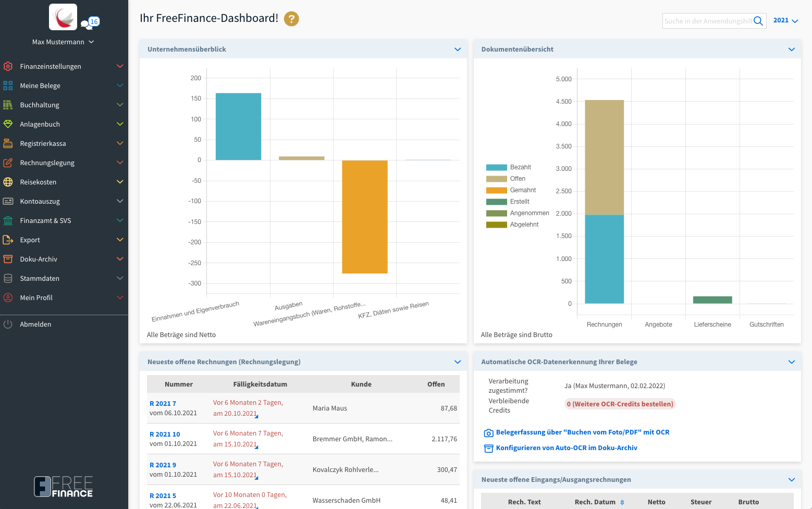Collapse the Dokumentenübersicht panel
Viewport: 812px width, 509px height.
[x=792, y=49]
